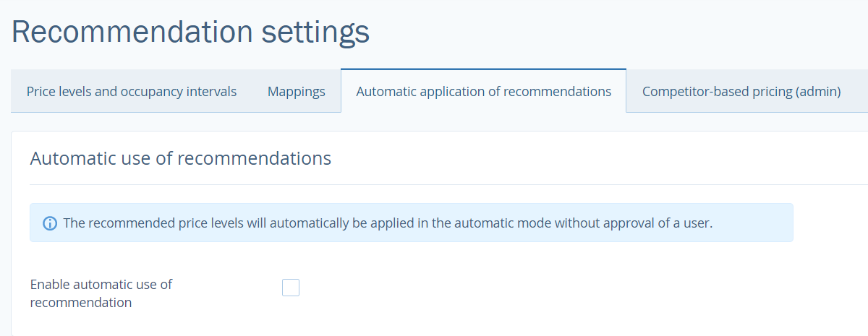The image size is (868, 336).
Task: Click the recommended price levels info message text
Action: [388, 223]
